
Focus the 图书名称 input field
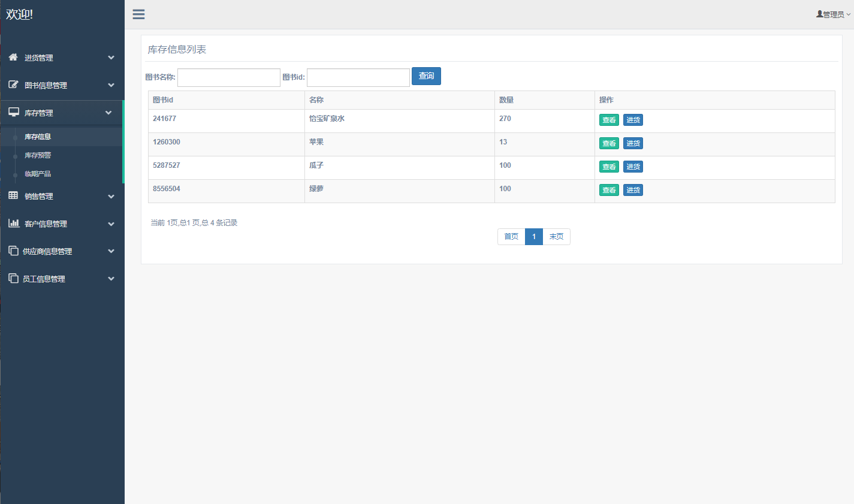point(229,77)
